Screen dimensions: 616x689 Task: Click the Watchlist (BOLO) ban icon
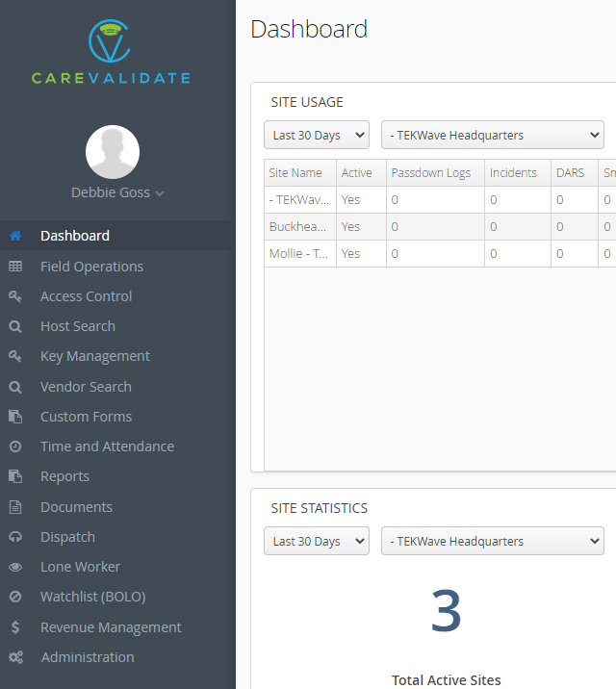[x=15, y=597]
